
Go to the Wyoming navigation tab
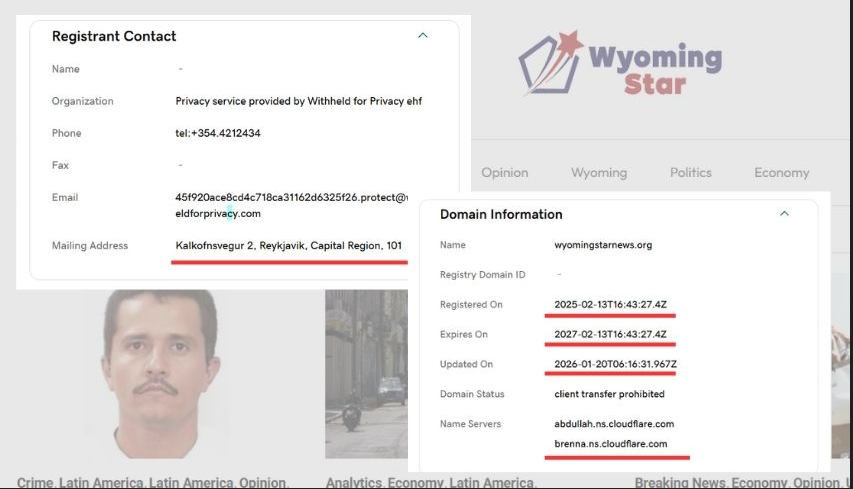599,173
